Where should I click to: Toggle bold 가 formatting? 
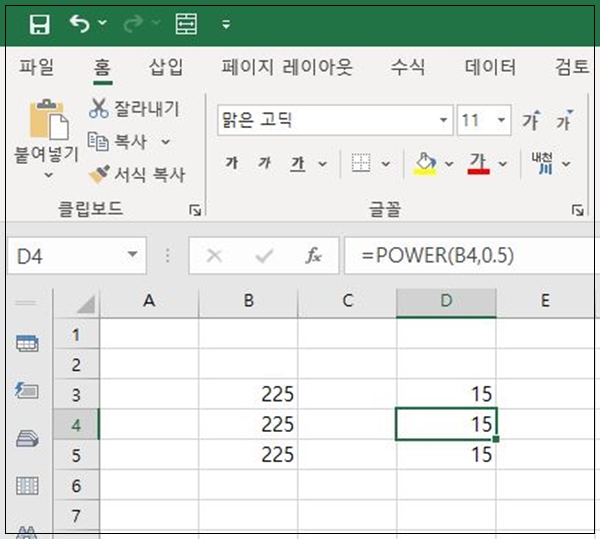(232, 163)
